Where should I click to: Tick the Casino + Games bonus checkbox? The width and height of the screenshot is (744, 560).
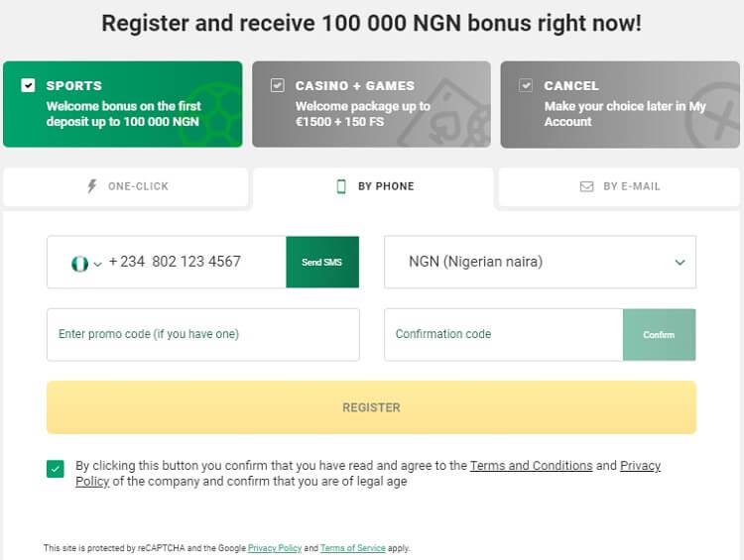[x=277, y=85]
